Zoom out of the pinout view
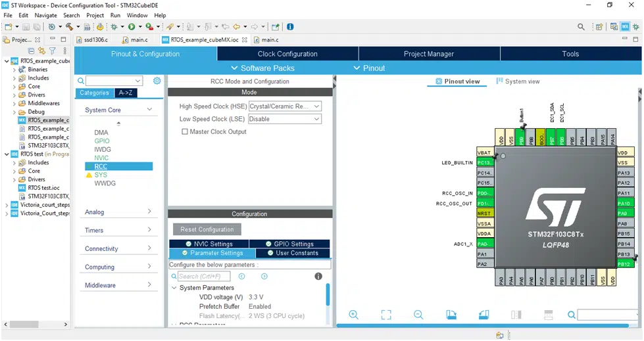Screen dimensions: 644x341 [418, 315]
